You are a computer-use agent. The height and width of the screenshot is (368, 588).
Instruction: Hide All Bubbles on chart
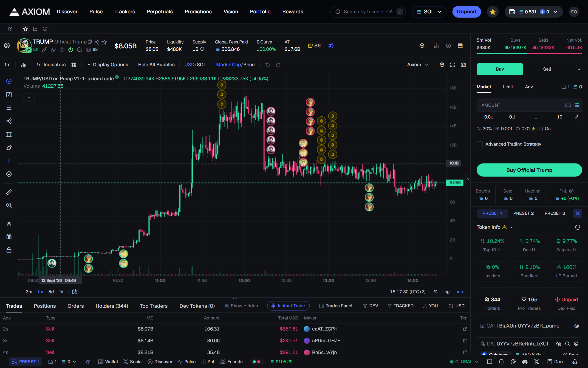156,65
